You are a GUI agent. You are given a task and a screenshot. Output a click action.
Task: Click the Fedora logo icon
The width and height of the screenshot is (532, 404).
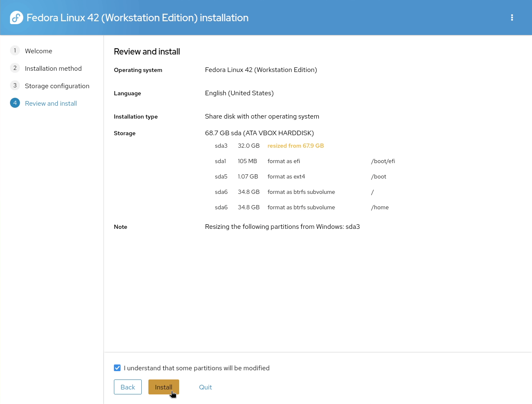(x=17, y=17)
